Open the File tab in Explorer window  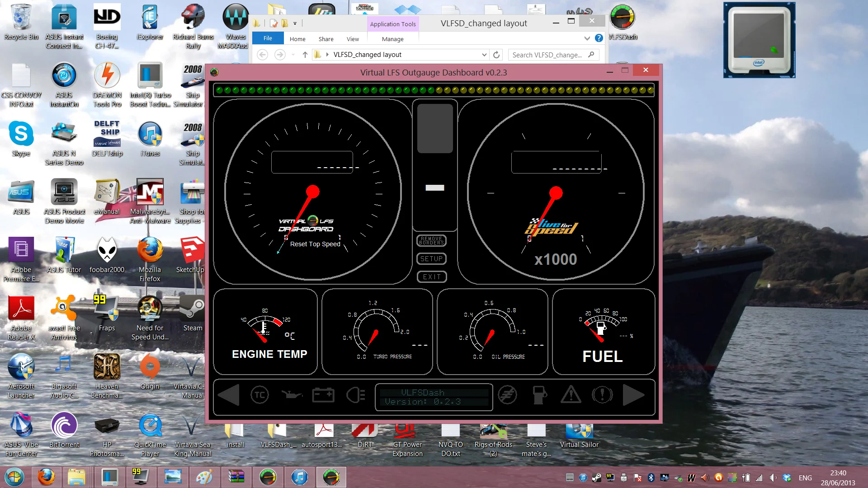(x=268, y=39)
